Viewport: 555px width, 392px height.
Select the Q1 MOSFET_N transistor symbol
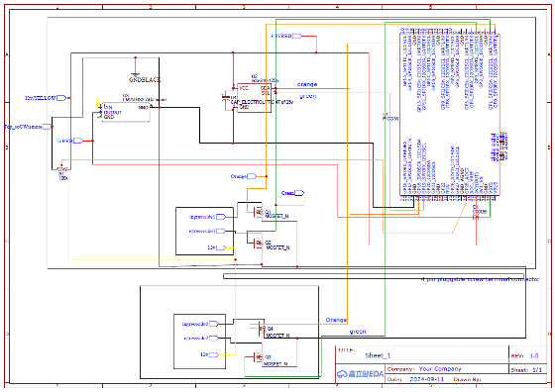[259, 212]
